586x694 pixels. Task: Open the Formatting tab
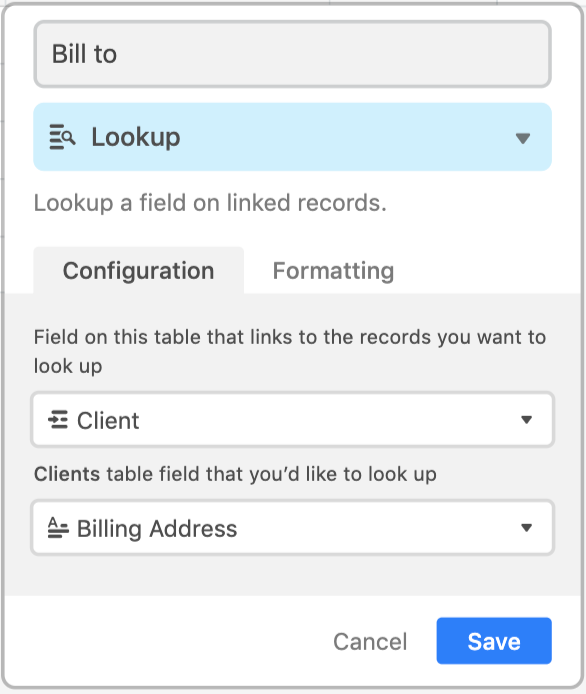coord(333,270)
